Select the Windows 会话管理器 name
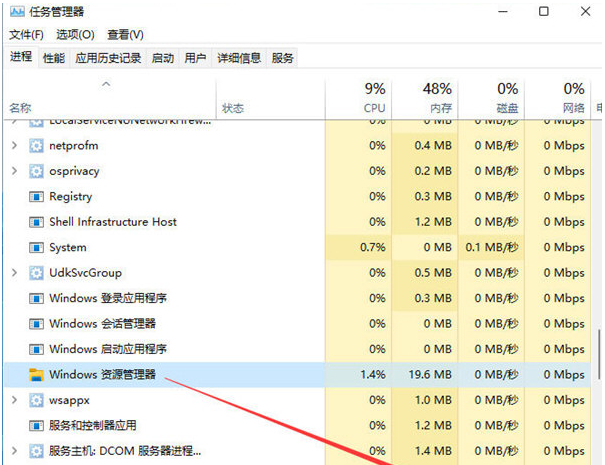 (102, 324)
